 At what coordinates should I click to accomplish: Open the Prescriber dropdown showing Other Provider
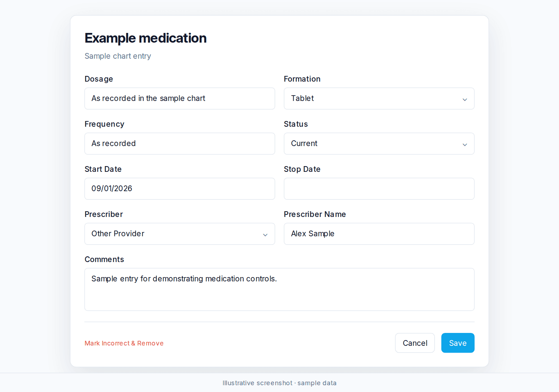click(x=180, y=234)
